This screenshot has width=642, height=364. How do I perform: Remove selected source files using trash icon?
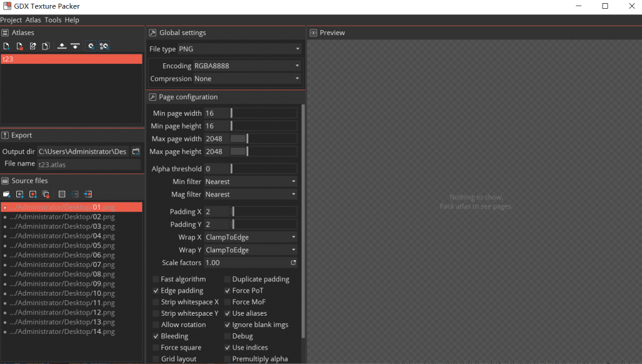pos(46,194)
